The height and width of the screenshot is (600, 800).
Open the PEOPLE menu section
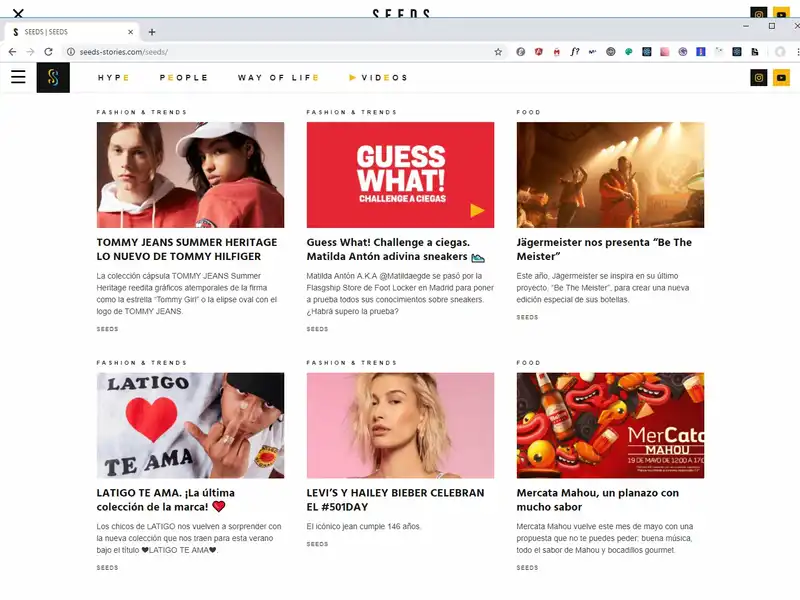(184, 78)
